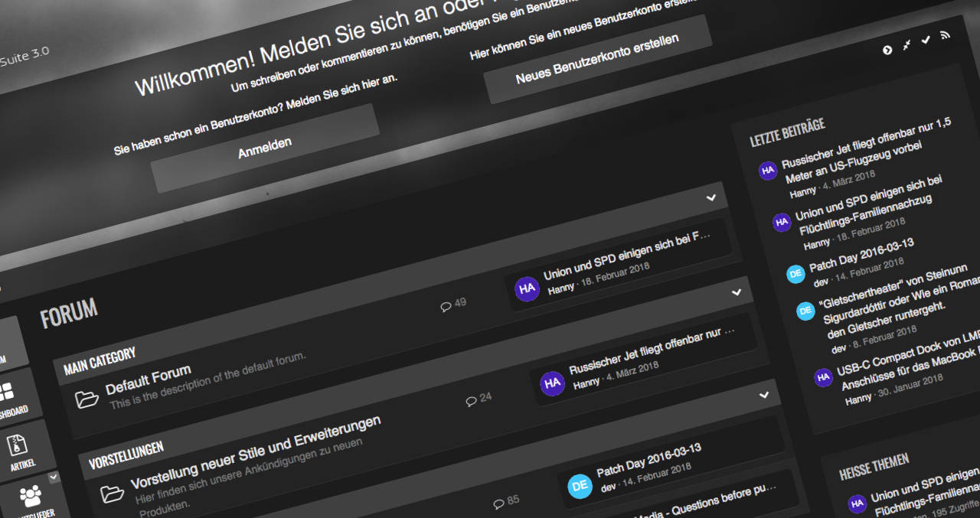Click the Anmelden login button

pos(265,148)
